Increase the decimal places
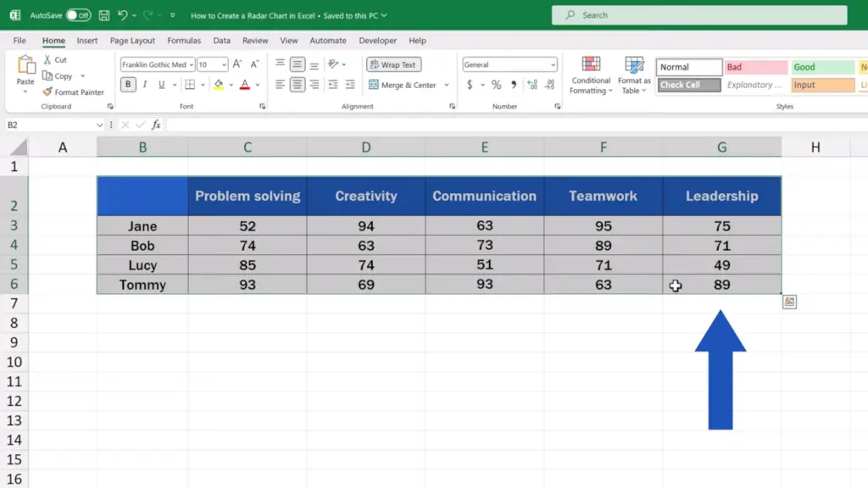868x488 pixels. pos(532,85)
